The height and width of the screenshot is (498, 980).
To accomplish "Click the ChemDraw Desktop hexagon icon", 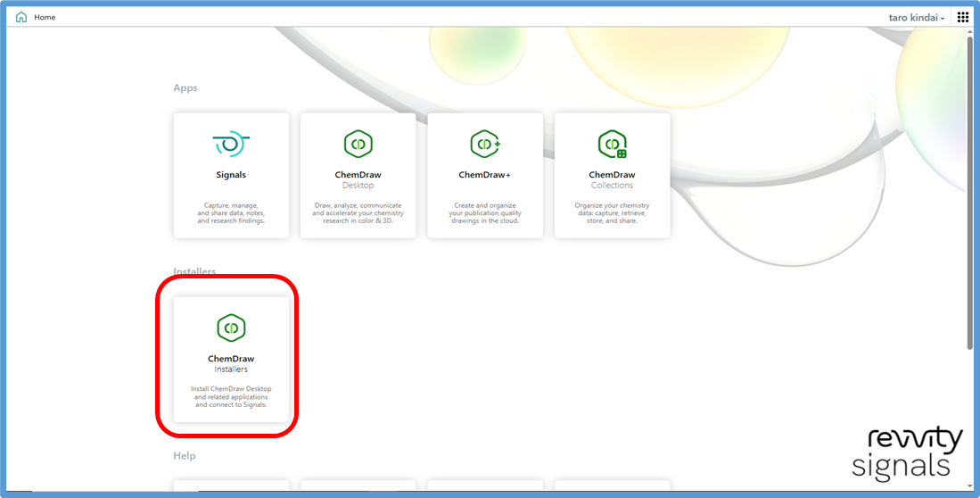I will click(x=358, y=144).
